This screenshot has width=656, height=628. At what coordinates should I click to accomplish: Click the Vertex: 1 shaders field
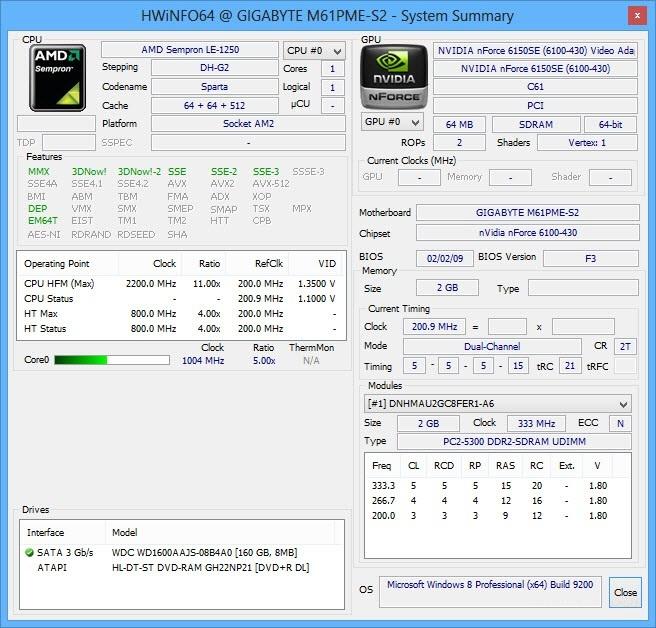point(587,143)
